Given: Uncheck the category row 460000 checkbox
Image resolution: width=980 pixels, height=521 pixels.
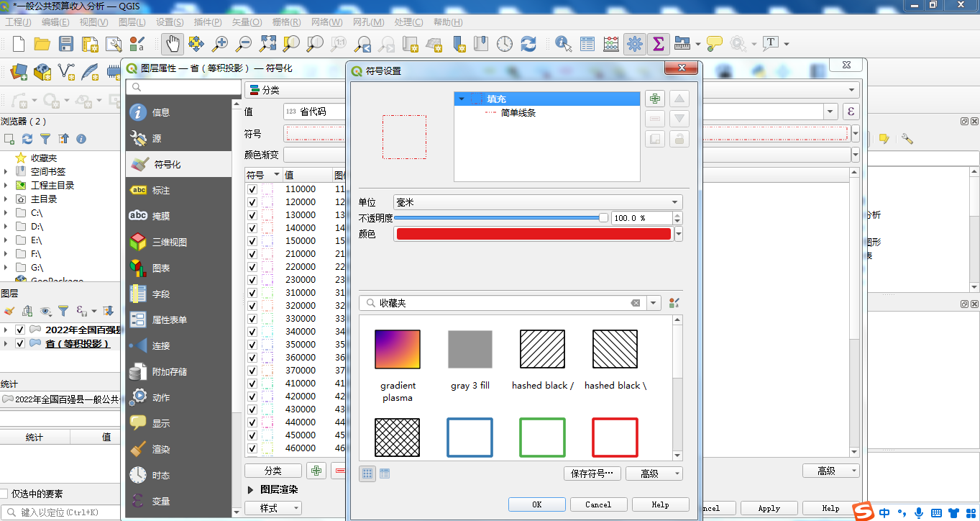Looking at the screenshot, I should coord(252,448).
